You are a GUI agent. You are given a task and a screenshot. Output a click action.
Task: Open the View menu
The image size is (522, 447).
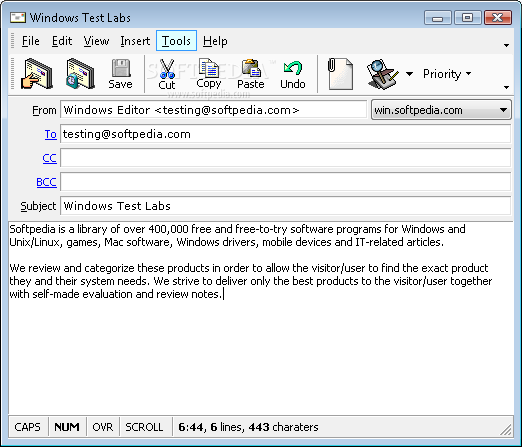[96, 41]
